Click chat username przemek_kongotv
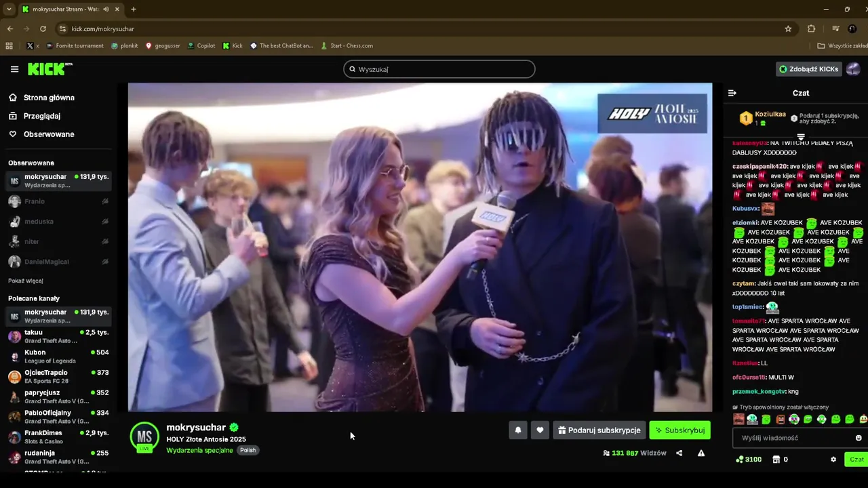Viewport: 868px width, 488px height. tap(759, 392)
